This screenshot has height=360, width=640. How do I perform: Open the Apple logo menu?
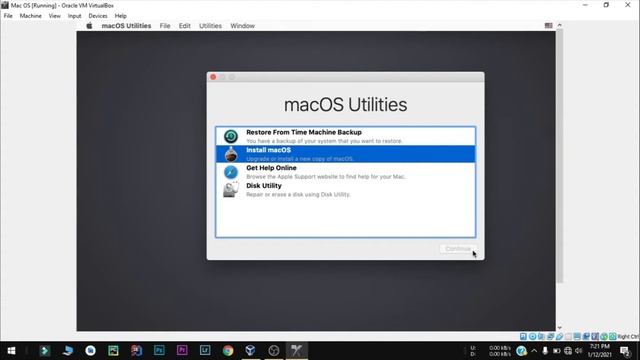click(x=89, y=26)
